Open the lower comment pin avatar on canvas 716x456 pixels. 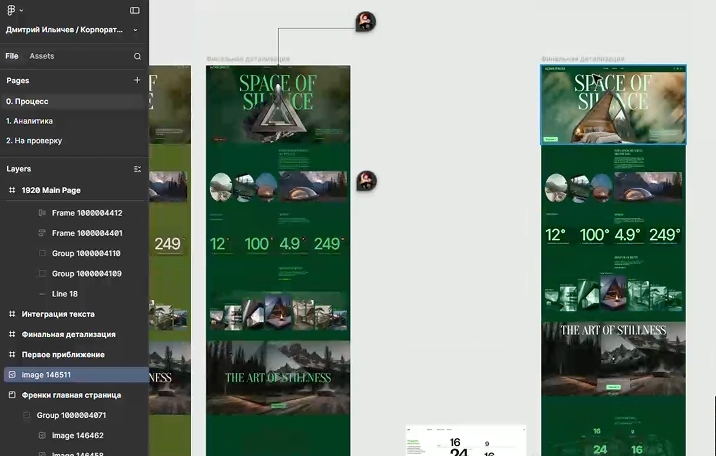366,181
